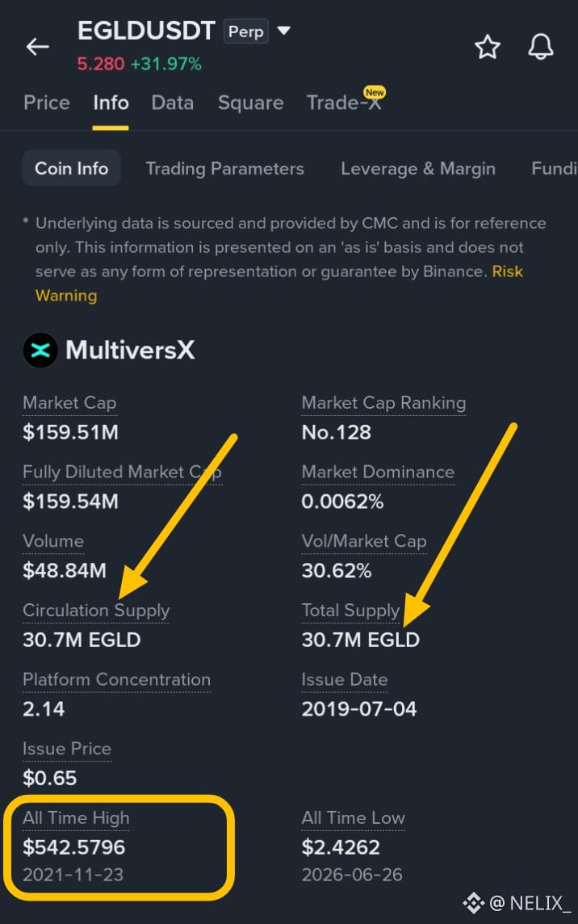The image size is (578, 924).
Task: Open Leverage & Margin section
Action: (417, 169)
